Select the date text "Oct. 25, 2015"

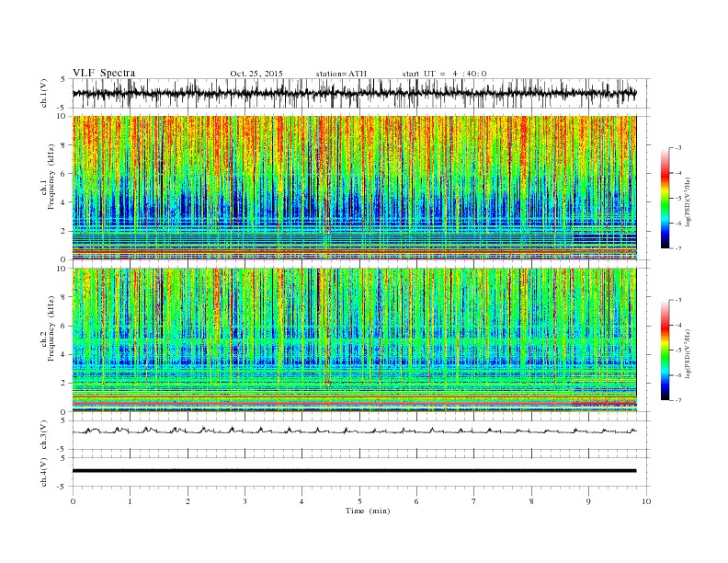256,74
